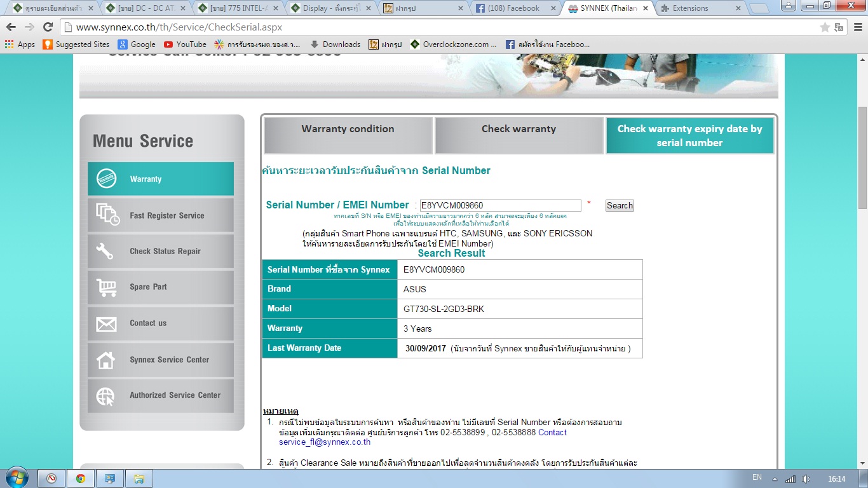This screenshot has width=868, height=488.
Task: Switch to the (108) Facebook browser tab
Action: point(516,8)
